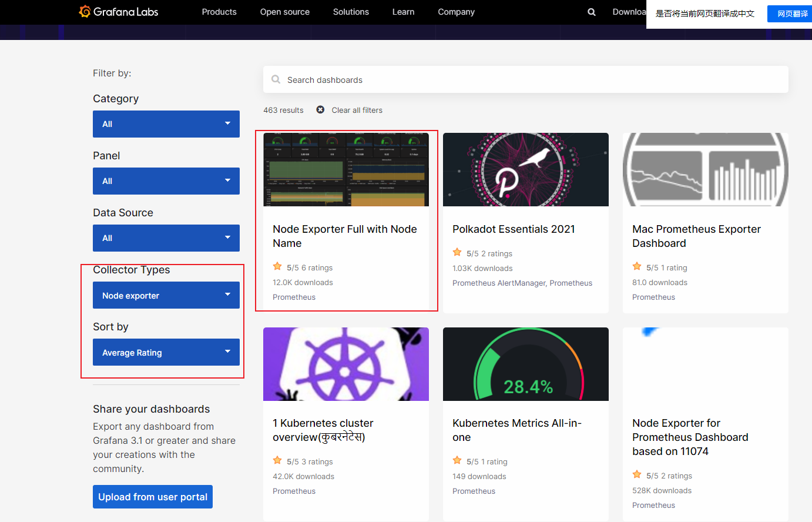The image size is (812, 522).
Task: Click the 是否将当前网页翻译成中文 prompt text
Action: click(704, 14)
